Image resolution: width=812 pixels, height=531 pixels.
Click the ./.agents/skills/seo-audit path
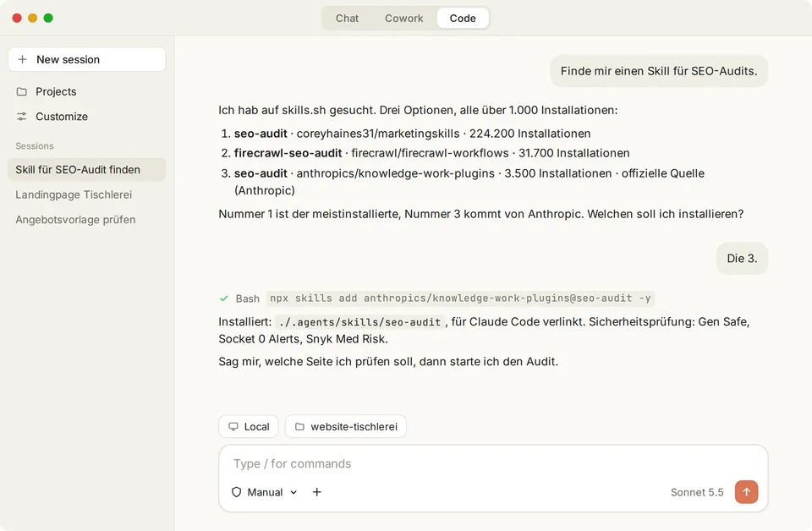(x=359, y=322)
